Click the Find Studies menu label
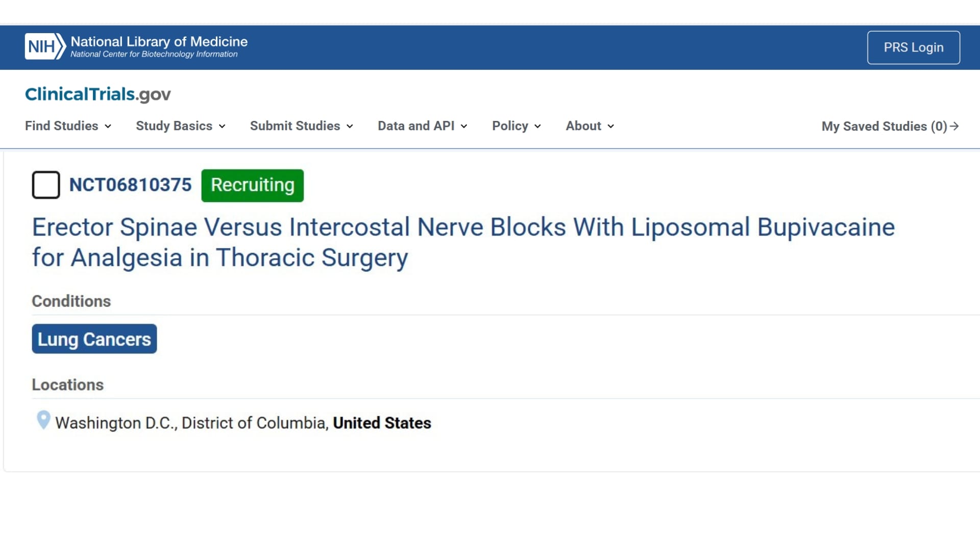This screenshot has width=980, height=551. (x=62, y=126)
